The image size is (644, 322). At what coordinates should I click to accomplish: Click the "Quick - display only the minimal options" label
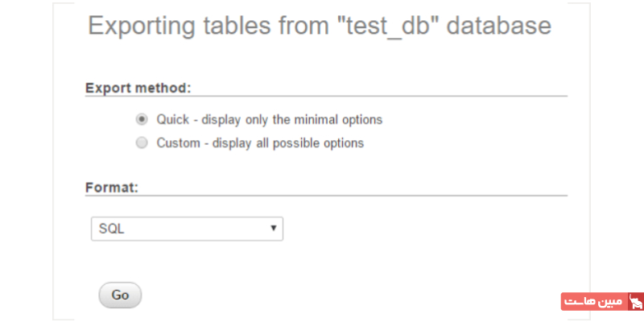tap(269, 120)
